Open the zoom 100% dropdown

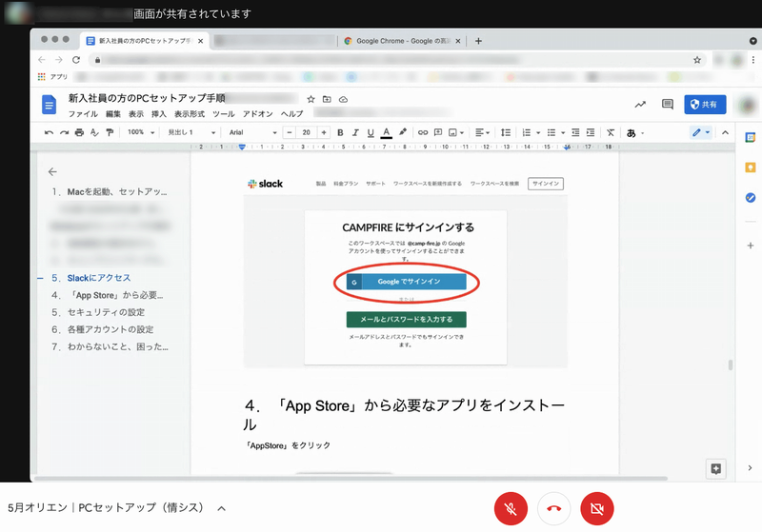coord(140,132)
